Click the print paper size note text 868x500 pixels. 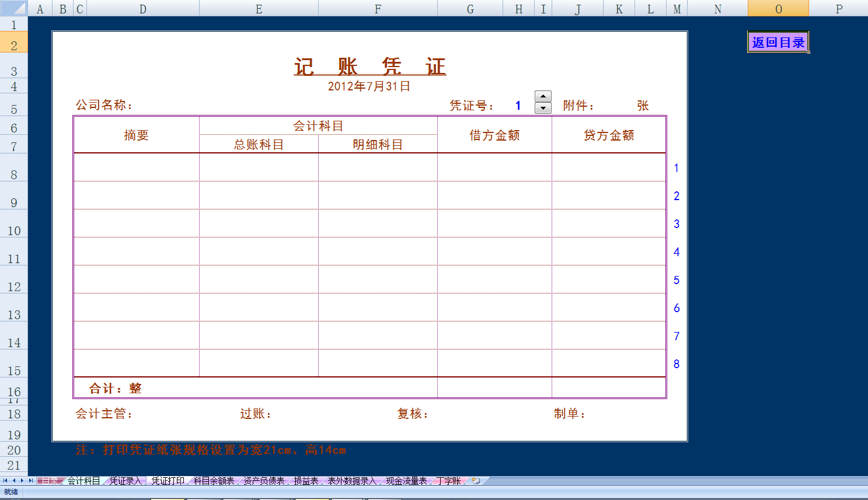(211, 450)
